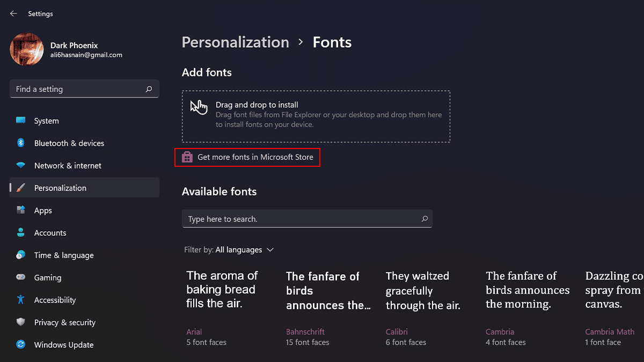This screenshot has width=644, height=362.
Task: Click the back arrow at top left
Action: tap(13, 13)
